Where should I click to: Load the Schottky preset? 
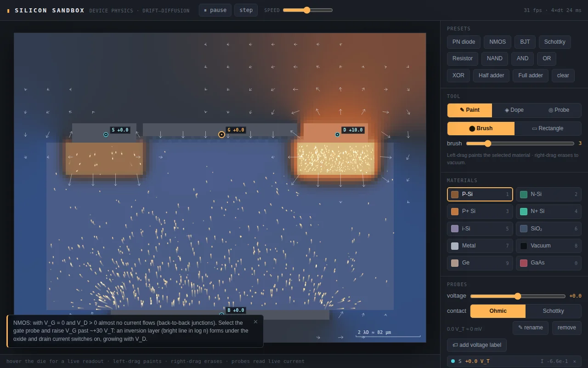click(554, 42)
